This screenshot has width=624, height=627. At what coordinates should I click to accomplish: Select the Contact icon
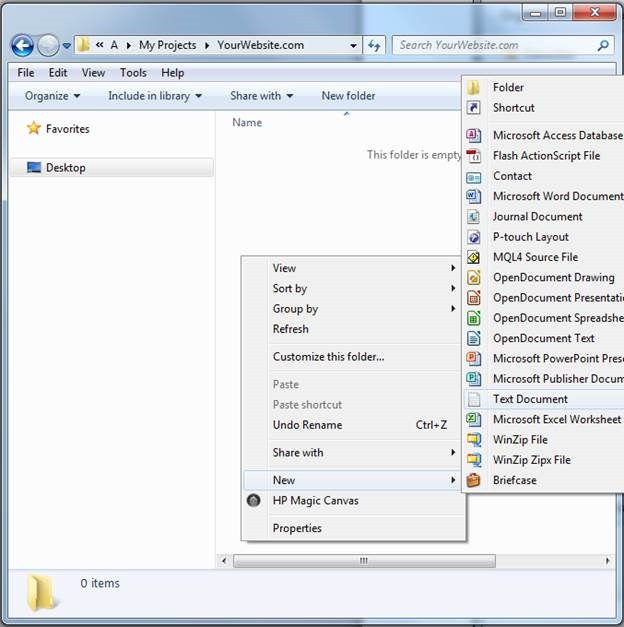pyautogui.click(x=474, y=176)
